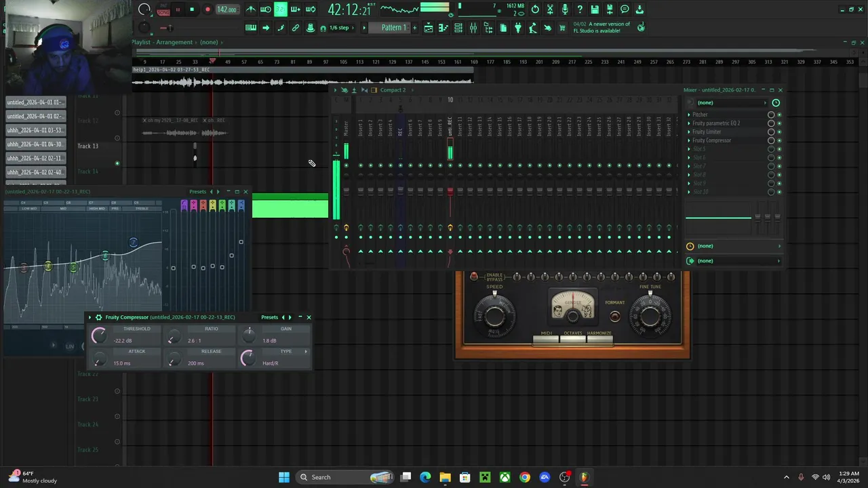Toggle wait-for-input before recording icon

(266, 9)
